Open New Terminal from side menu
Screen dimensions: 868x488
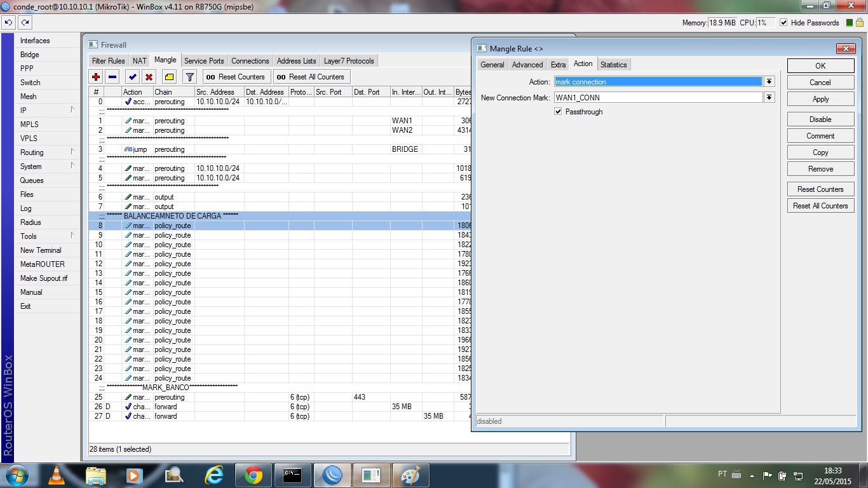(x=47, y=250)
